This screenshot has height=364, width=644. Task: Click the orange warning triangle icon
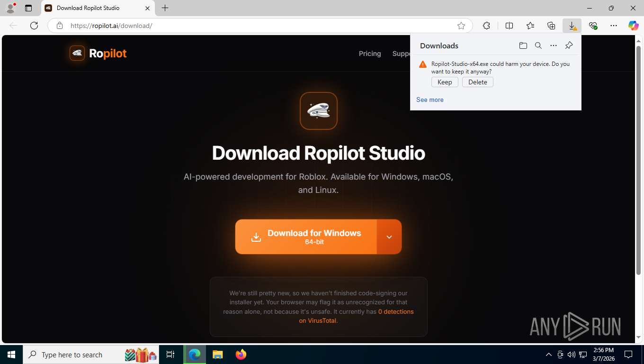[x=423, y=64]
